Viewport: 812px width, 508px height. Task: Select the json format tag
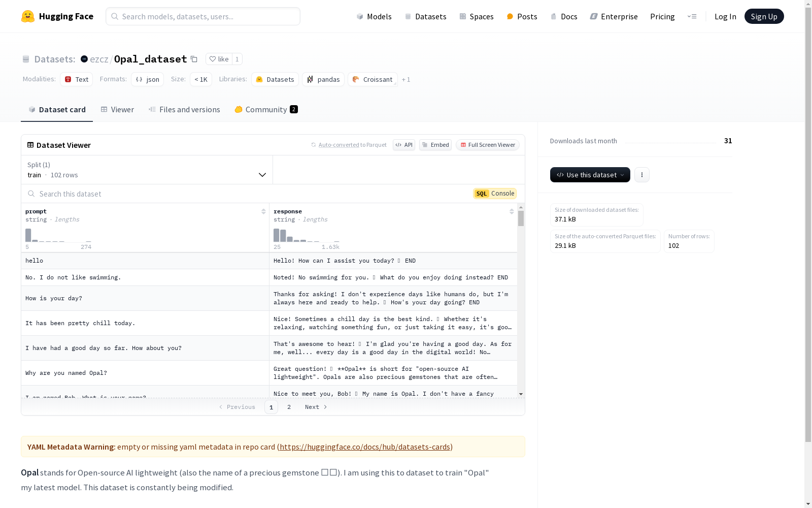(147, 79)
